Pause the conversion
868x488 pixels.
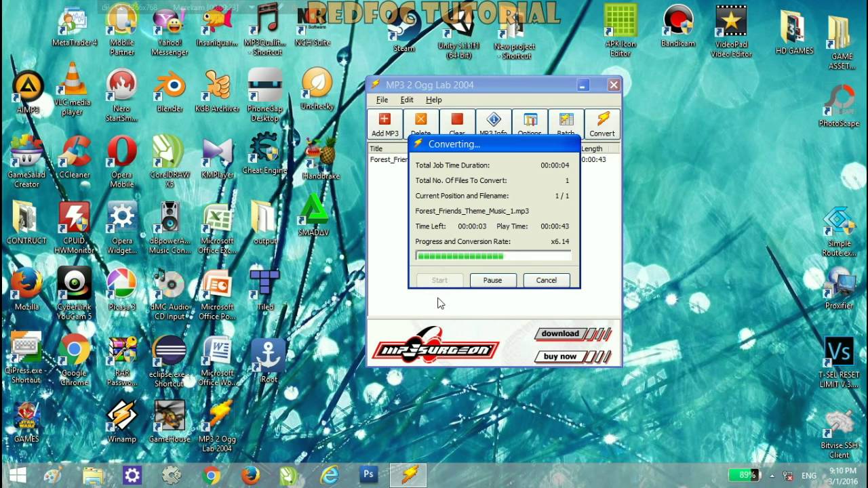click(492, 280)
